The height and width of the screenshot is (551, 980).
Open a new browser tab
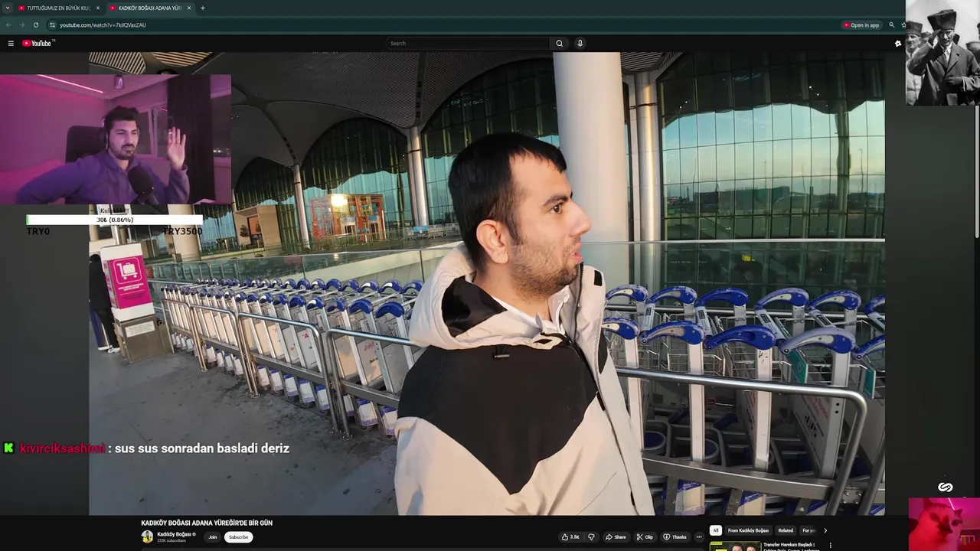[x=203, y=8]
